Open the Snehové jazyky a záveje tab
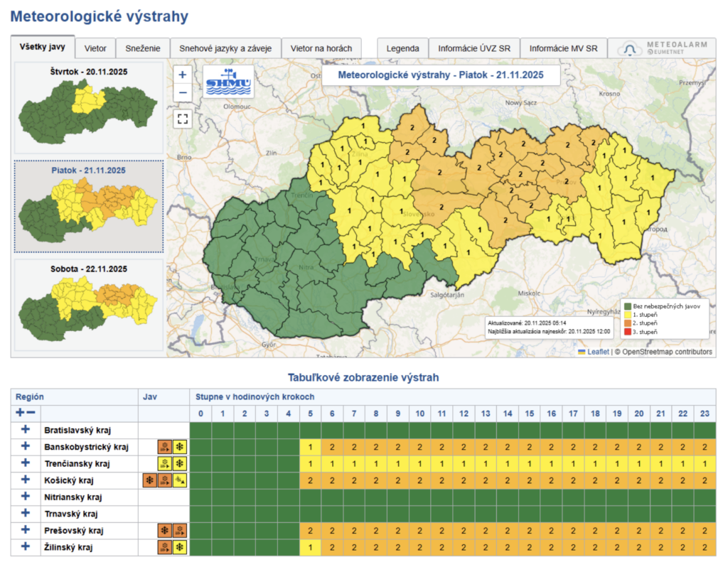728x567 pixels. tap(225, 48)
